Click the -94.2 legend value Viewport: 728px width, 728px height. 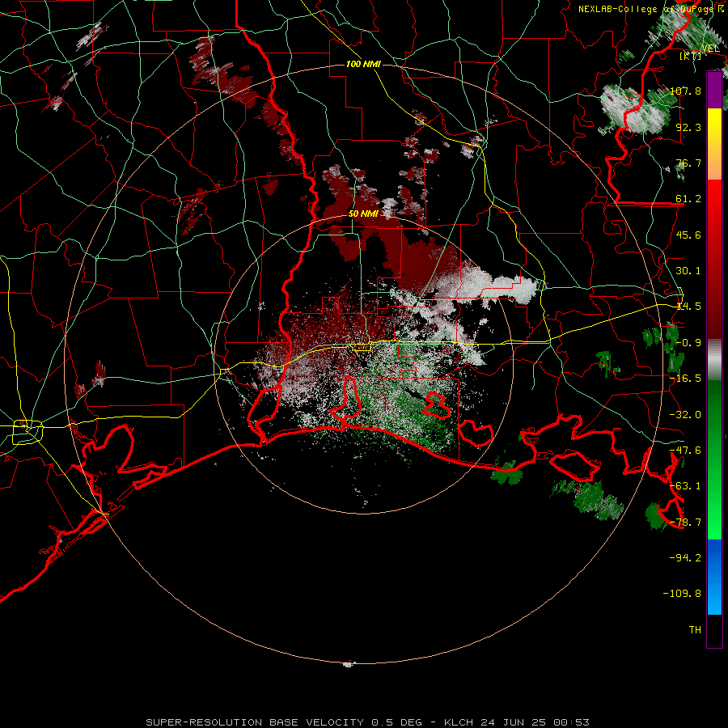pos(685,558)
